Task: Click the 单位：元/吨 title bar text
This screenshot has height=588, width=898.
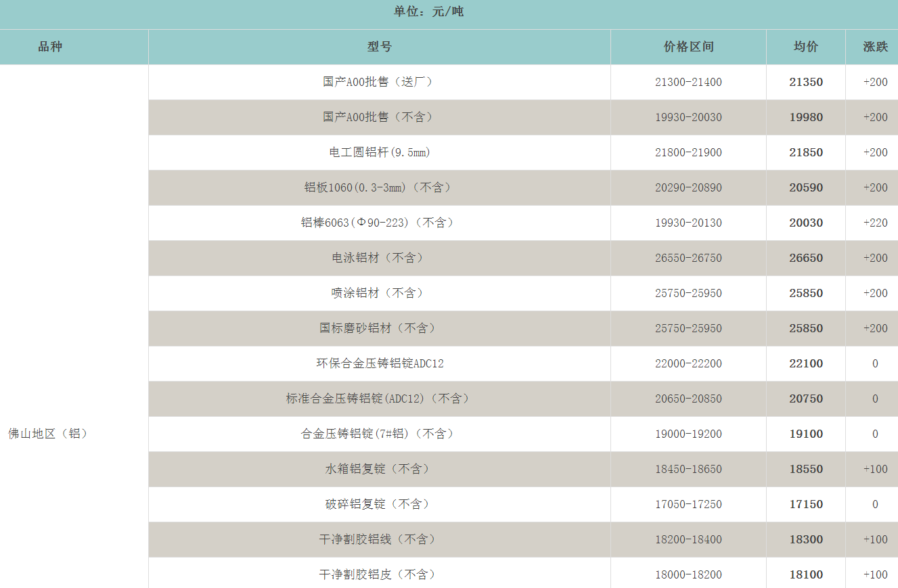Action: point(428,12)
